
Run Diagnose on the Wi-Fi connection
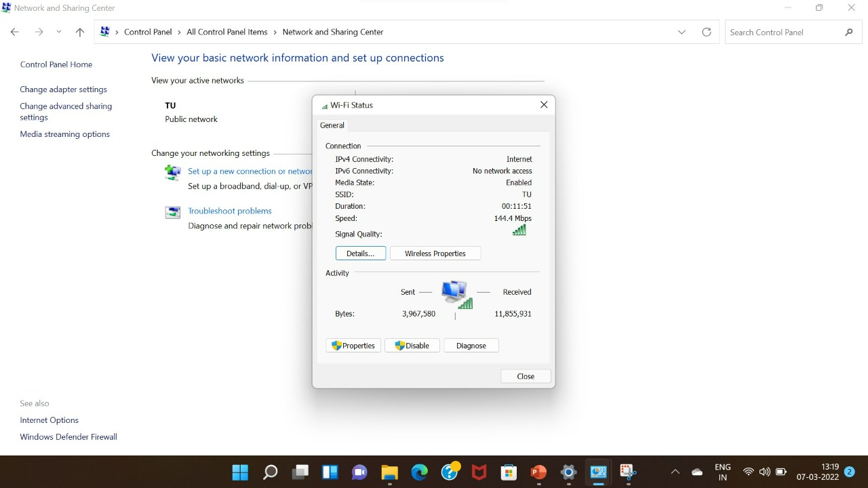coord(471,346)
